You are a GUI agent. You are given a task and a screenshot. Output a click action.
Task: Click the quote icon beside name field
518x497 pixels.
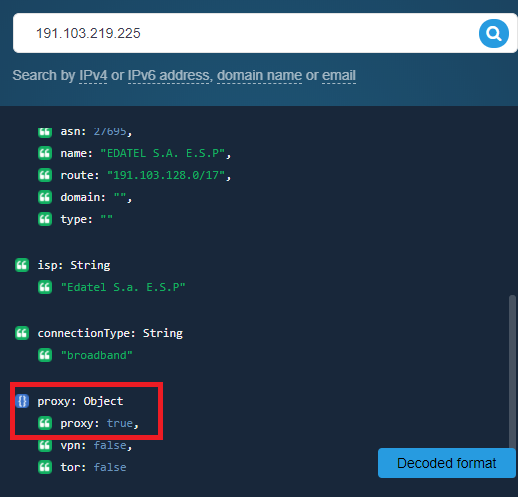[45, 153]
